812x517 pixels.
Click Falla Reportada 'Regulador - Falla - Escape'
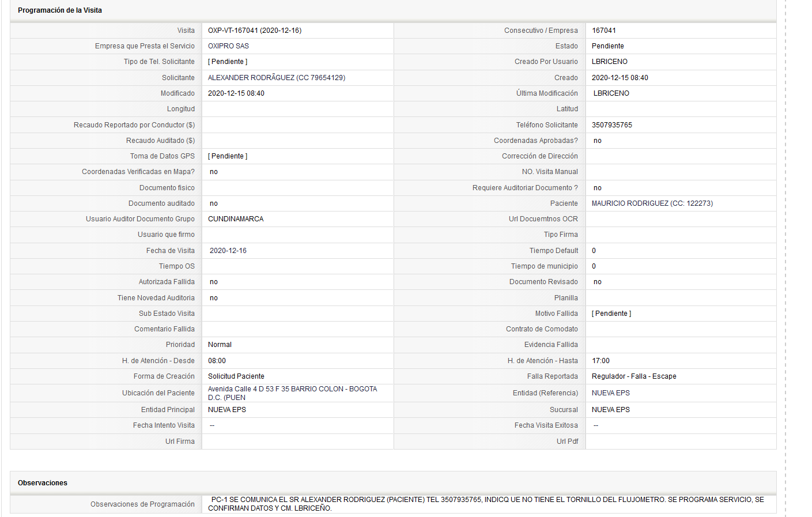634,376
